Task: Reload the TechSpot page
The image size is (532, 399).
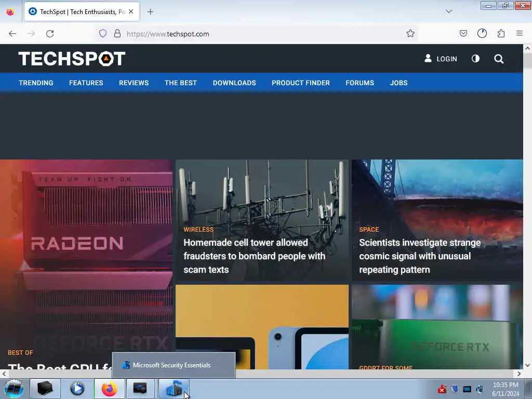Action: [50, 34]
